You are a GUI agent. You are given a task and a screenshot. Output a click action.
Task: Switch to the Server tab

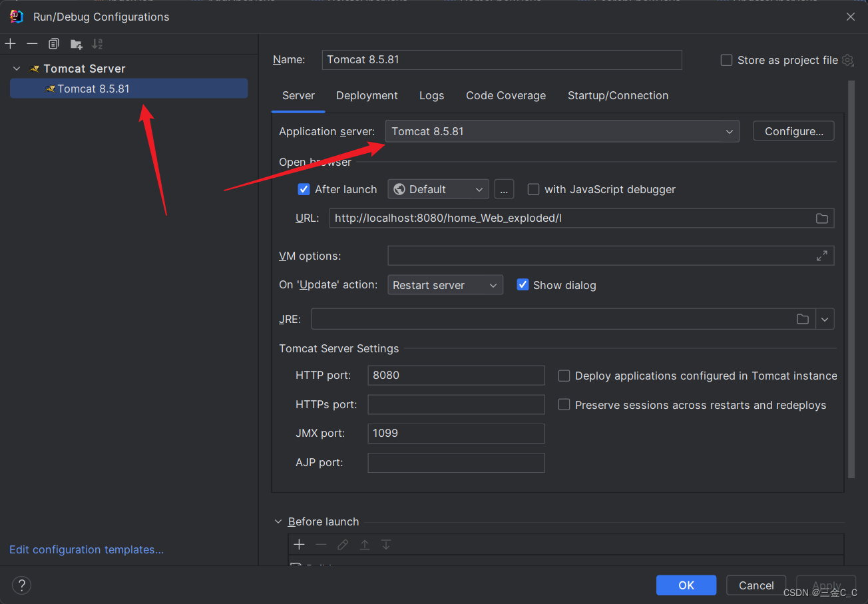point(298,96)
